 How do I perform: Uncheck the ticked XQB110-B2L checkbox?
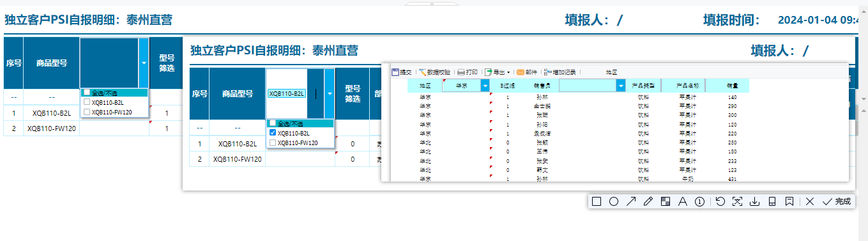coord(273,133)
